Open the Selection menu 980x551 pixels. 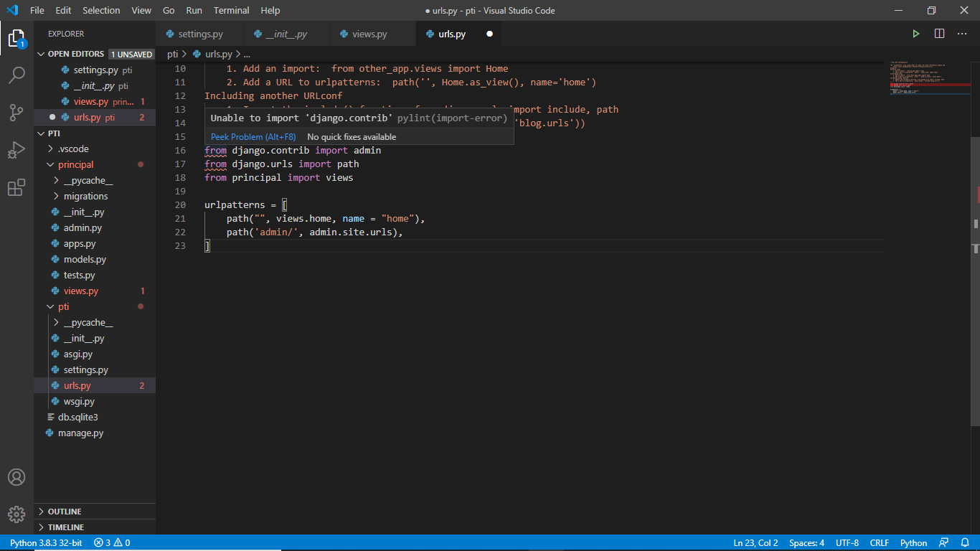(x=101, y=10)
